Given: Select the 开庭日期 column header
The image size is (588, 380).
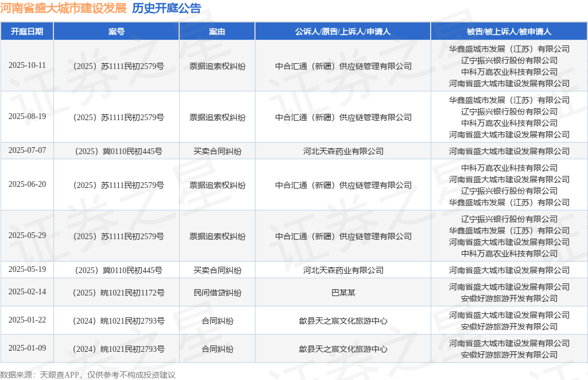Looking at the screenshot, I should (27, 32).
